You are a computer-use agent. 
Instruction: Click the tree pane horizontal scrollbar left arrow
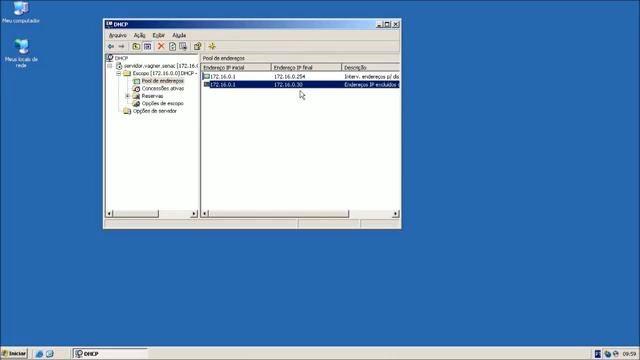[109, 213]
